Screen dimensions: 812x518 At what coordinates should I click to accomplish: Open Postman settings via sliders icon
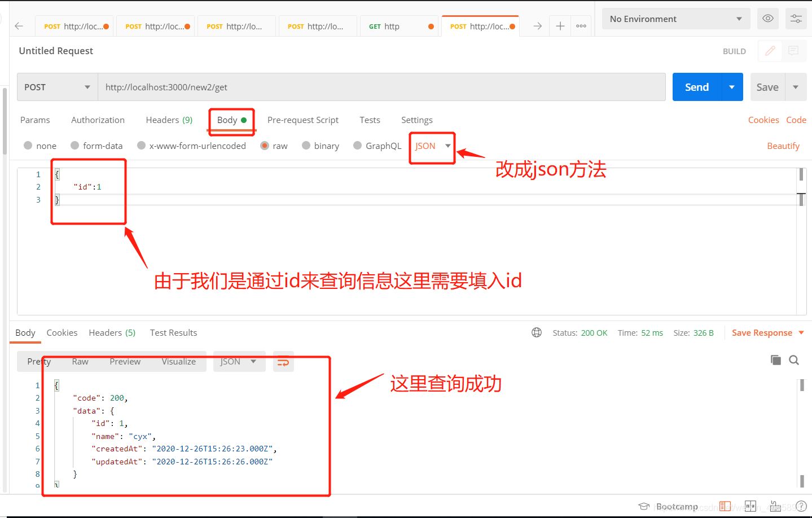[796, 18]
